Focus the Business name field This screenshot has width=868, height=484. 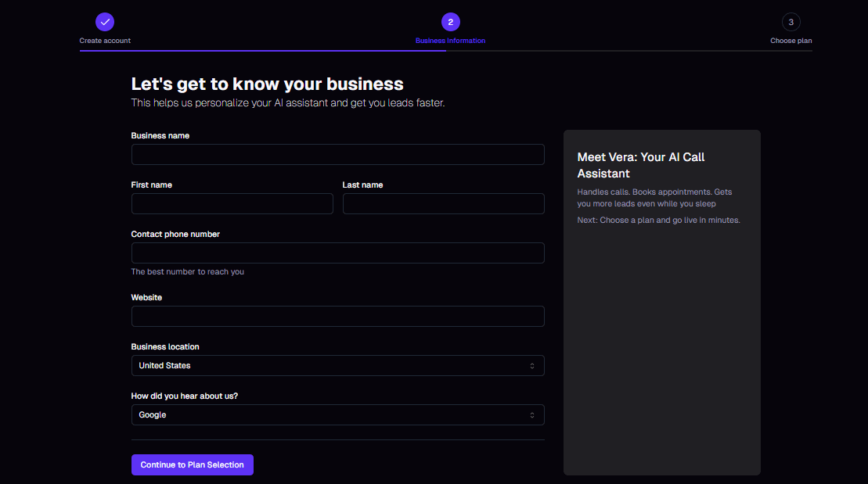337,155
